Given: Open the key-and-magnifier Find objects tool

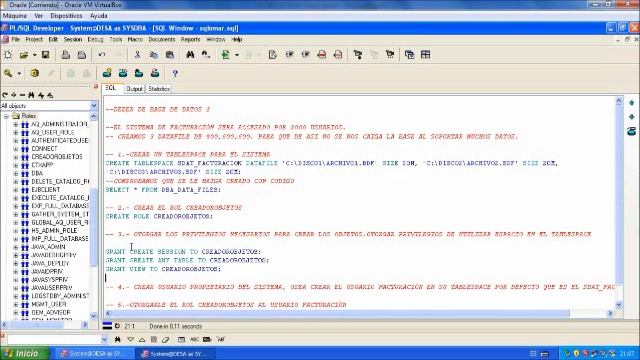Looking at the screenshot, I should click(8, 73).
